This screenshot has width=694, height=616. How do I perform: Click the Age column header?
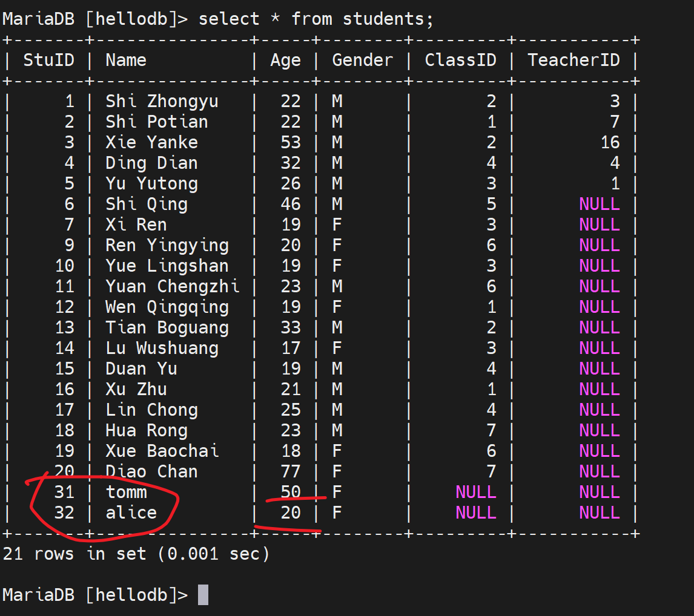click(285, 60)
